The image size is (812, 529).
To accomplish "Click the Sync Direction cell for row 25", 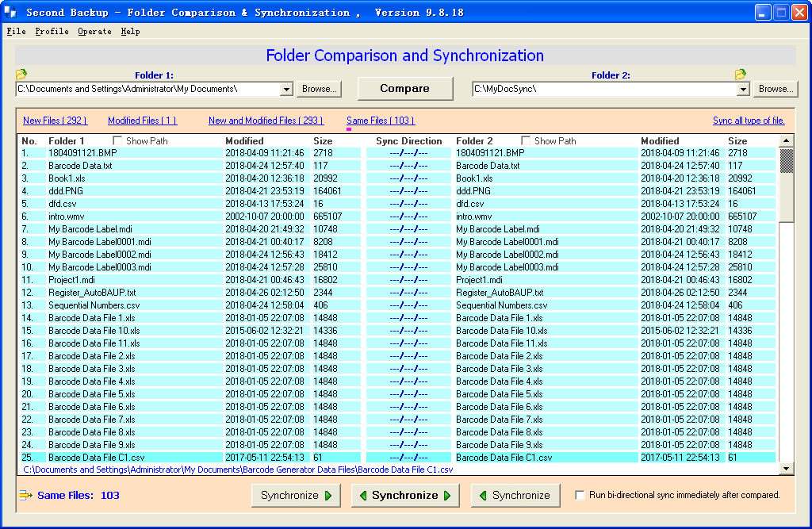I will pyautogui.click(x=408, y=458).
